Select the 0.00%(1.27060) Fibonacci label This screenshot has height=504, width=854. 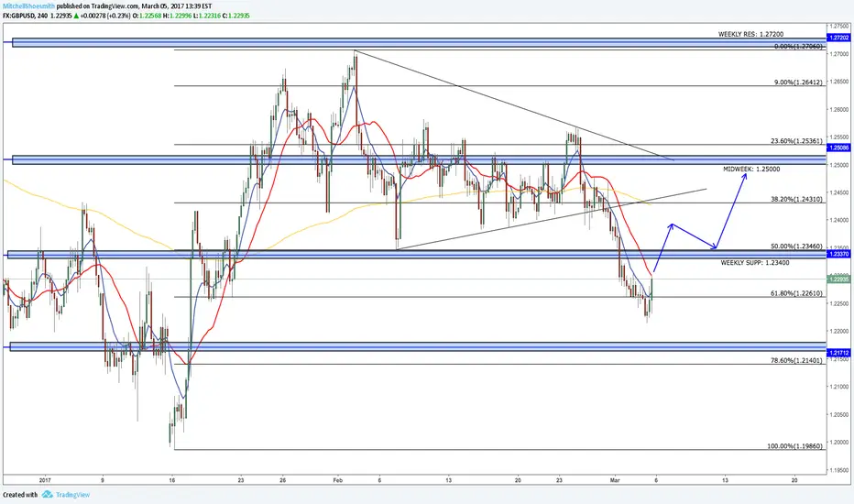(x=798, y=47)
